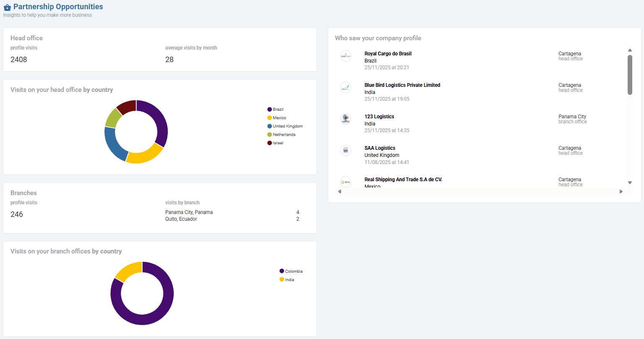644x339 pixels.
Task: Select the 123 Logistics logo thumbnail
Action: pyautogui.click(x=346, y=119)
